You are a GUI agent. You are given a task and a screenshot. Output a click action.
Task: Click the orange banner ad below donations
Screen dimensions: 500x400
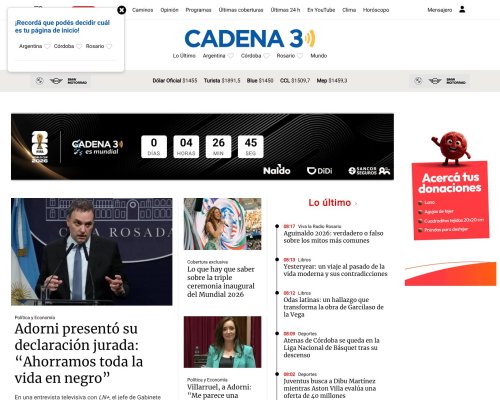coord(450,273)
